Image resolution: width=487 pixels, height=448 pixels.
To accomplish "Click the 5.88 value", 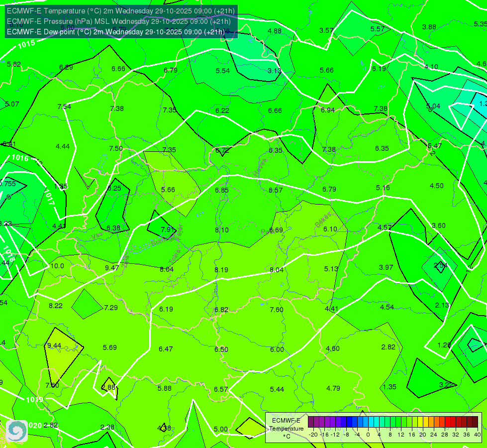I will 165,388.
